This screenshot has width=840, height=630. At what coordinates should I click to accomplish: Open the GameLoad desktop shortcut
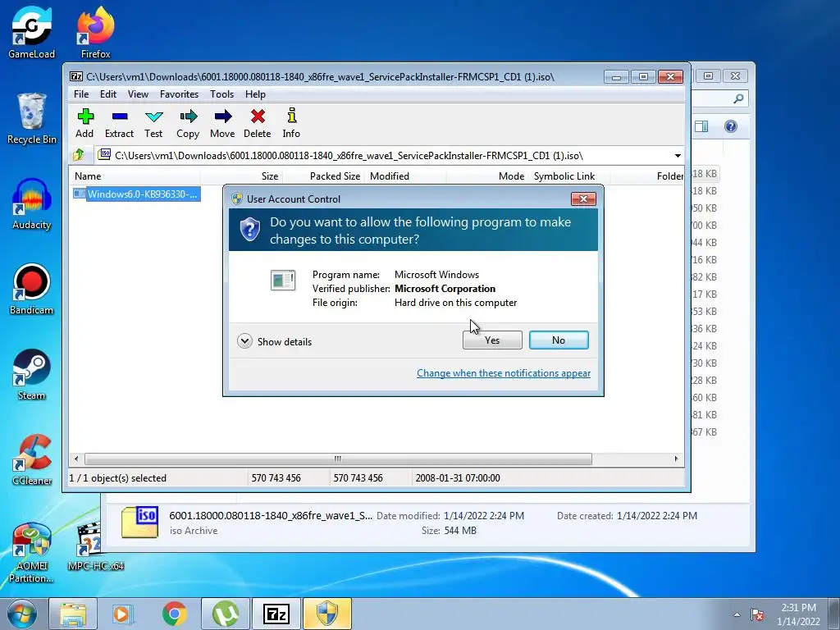(32, 32)
